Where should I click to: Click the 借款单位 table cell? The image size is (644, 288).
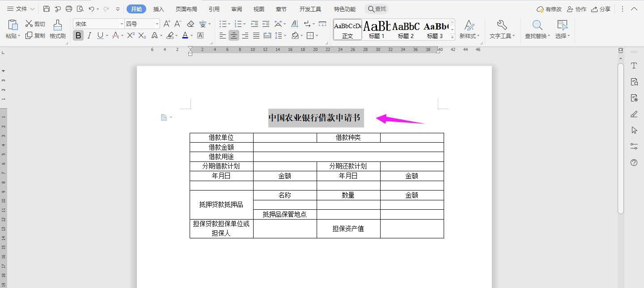click(221, 138)
